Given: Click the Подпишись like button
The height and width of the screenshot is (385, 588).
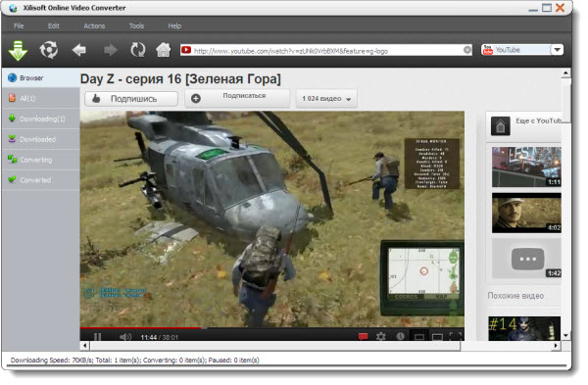Looking at the screenshot, I should pos(131,99).
